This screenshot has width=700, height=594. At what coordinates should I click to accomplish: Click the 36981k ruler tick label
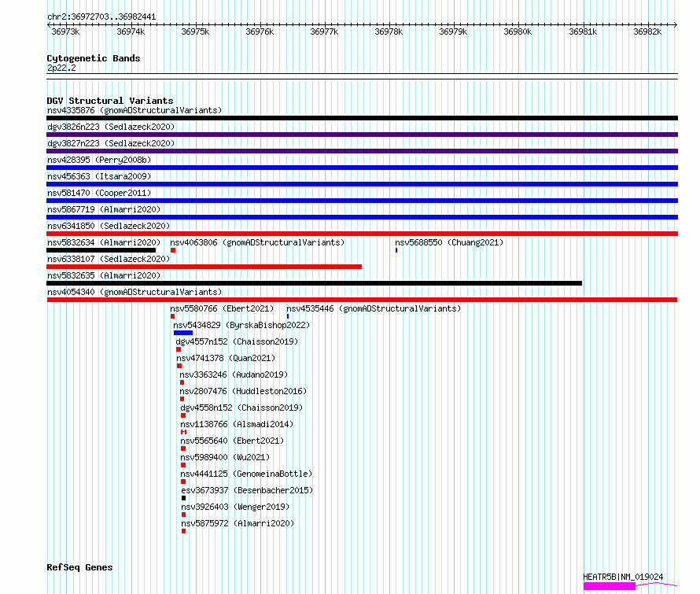click(x=583, y=31)
